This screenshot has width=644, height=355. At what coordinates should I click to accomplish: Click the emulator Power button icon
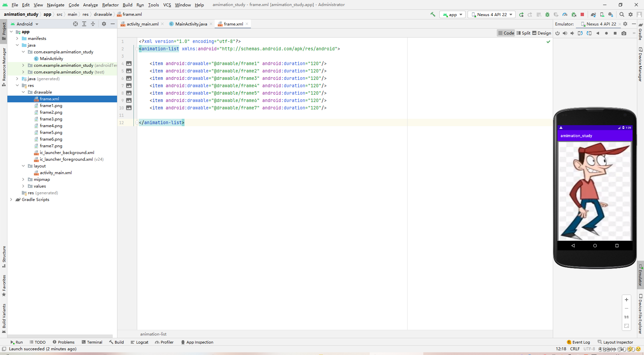click(557, 33)
